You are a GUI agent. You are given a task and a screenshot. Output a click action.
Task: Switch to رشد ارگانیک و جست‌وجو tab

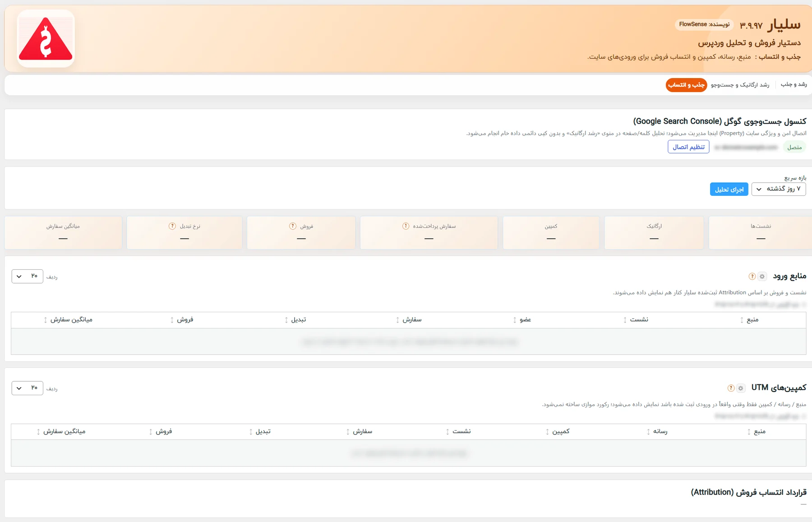tap(740, 85)
